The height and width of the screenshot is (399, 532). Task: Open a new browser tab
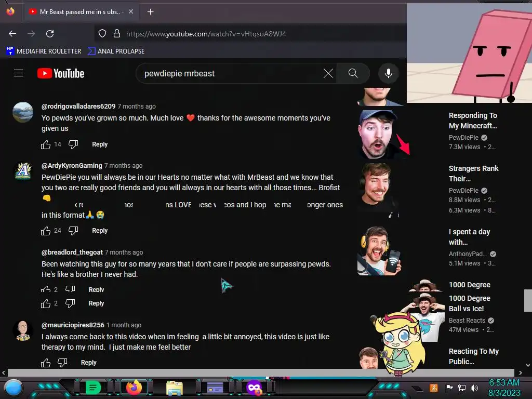[x=150, y=12]
